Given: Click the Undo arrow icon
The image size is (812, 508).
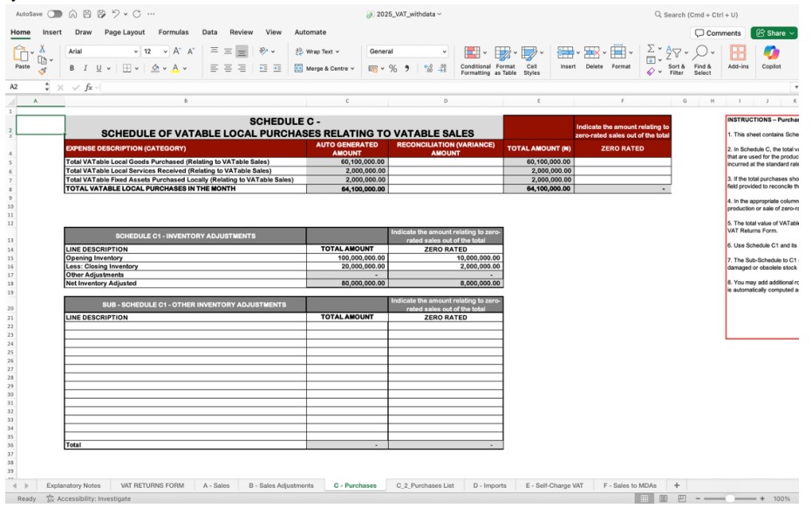Looking at the screenshot, I should 116,14.
